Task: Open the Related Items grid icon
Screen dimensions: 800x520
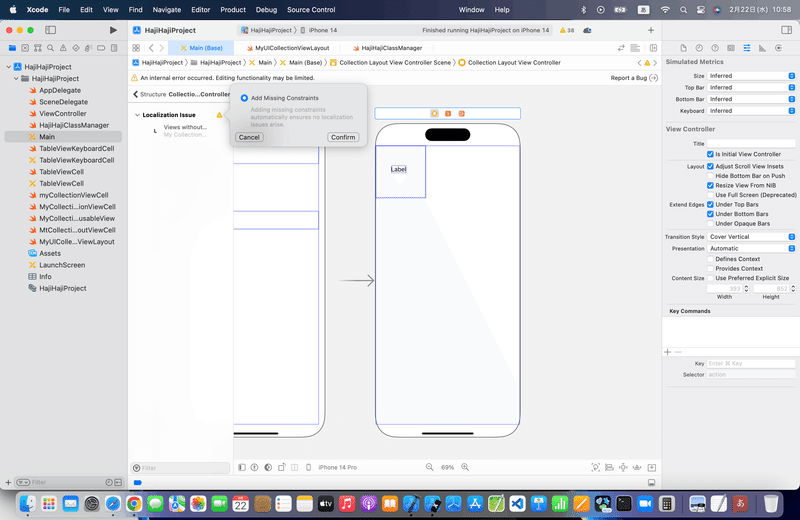Action: (x=136, y=48)
